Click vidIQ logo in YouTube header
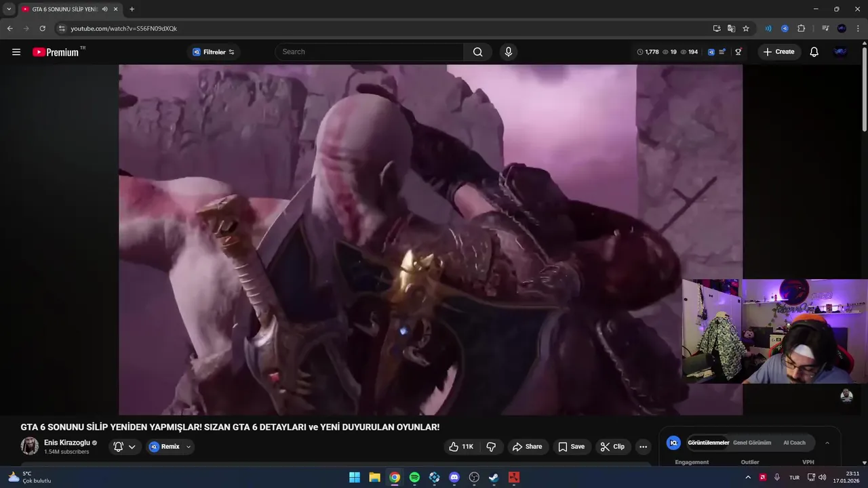Viewport: 868px width, 488px height. [x=711, y=52]
